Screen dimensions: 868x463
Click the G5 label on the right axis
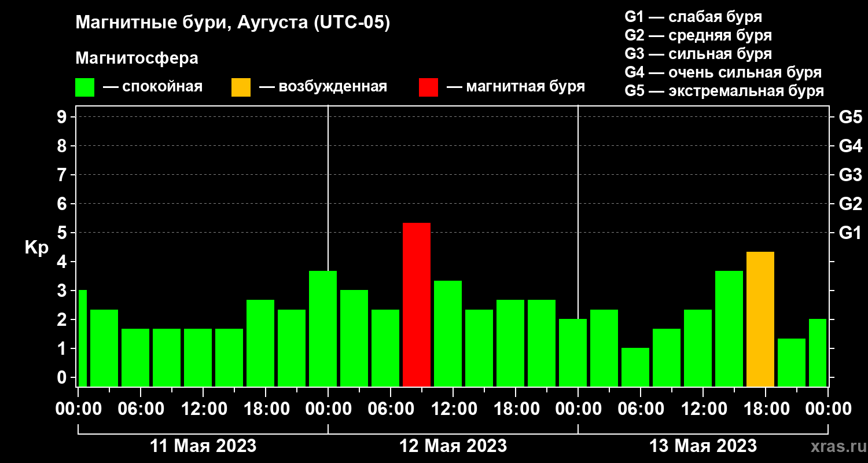(851, 117)
